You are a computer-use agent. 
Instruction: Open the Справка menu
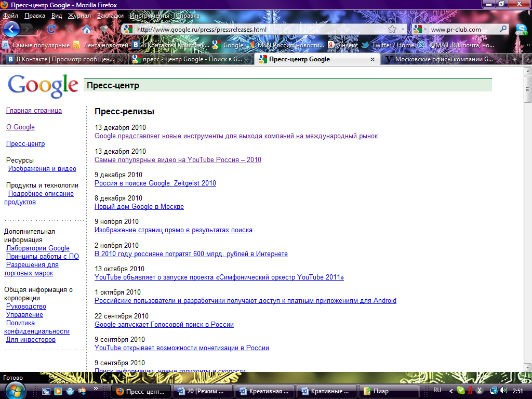pyautogui.click(x=187, y=16)
